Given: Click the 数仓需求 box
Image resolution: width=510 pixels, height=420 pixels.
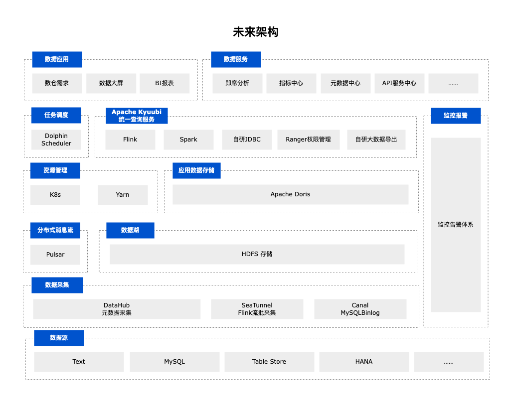Looking at the screenshot, I should pos(57,83).
